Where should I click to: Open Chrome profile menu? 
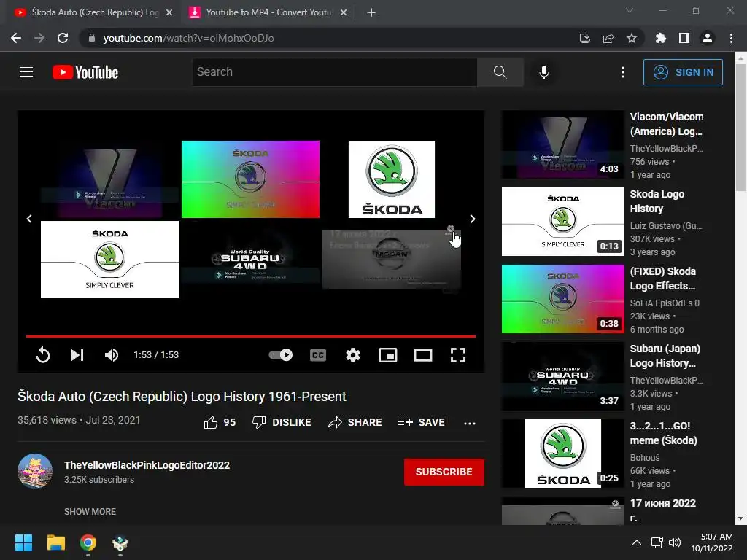[708, 38]
